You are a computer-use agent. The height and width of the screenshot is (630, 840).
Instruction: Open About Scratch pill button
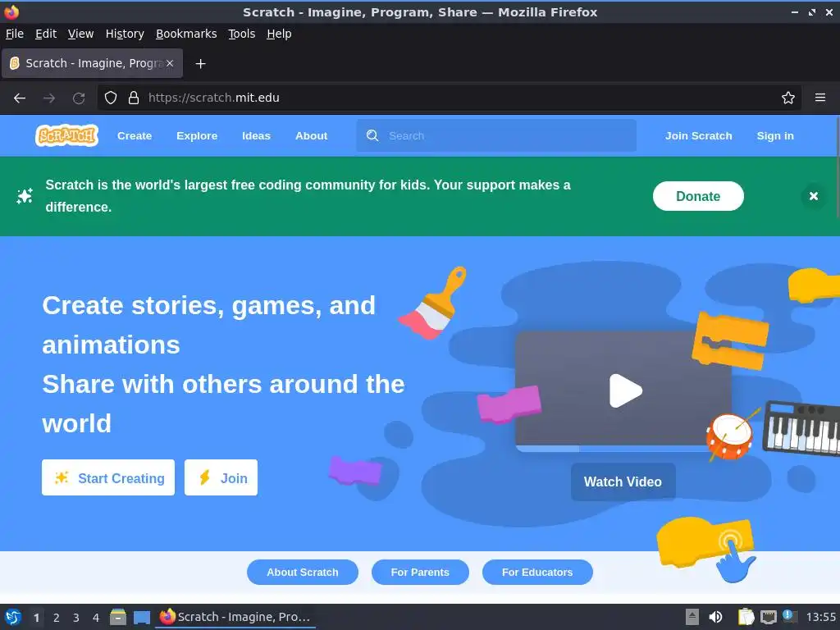coord(303,572)
